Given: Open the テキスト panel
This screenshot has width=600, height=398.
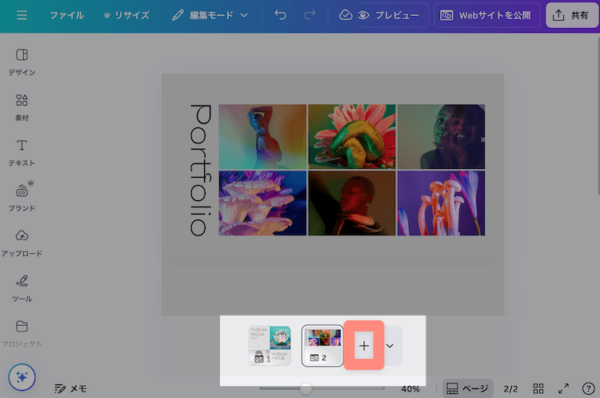Looking at the screenshot, I should click(22, 153).
